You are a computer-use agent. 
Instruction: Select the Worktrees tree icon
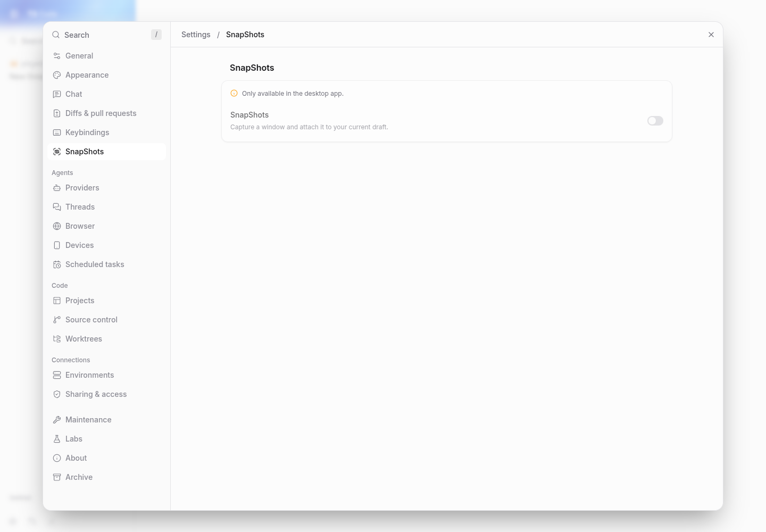(x=57, y=339)
